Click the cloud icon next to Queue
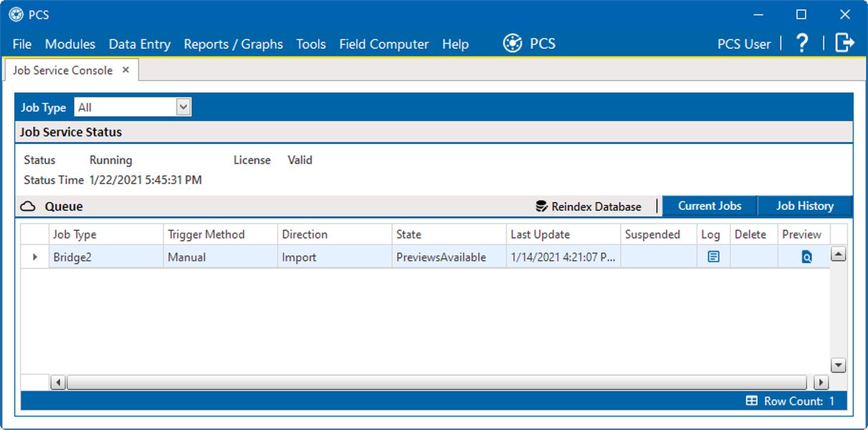868x430 pixels. [28, 206]
